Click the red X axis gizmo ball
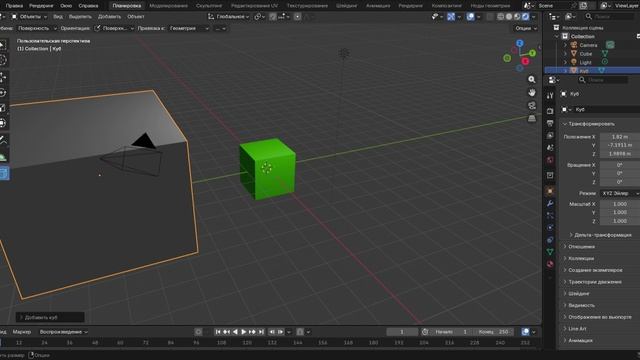This screenshot has height=360, width=640. [x=525, y=61]
